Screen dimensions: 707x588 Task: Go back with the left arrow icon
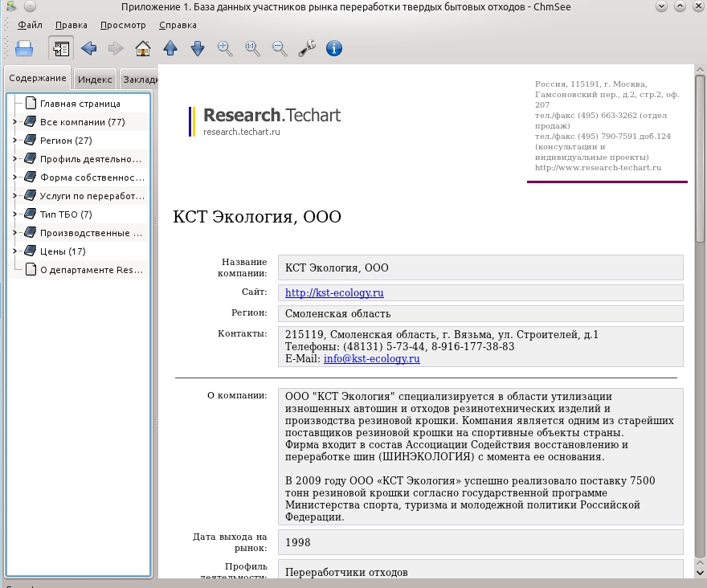(89, 48)
